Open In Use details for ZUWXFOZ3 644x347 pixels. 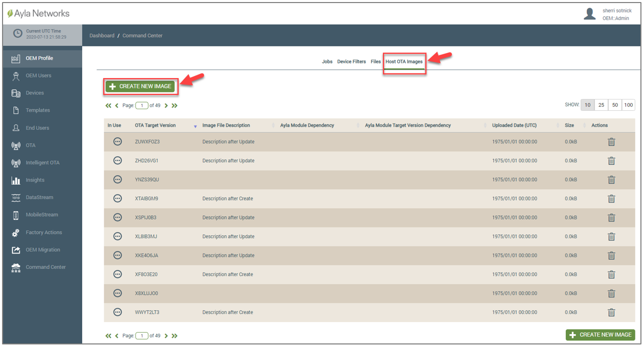tap(117, 141)
